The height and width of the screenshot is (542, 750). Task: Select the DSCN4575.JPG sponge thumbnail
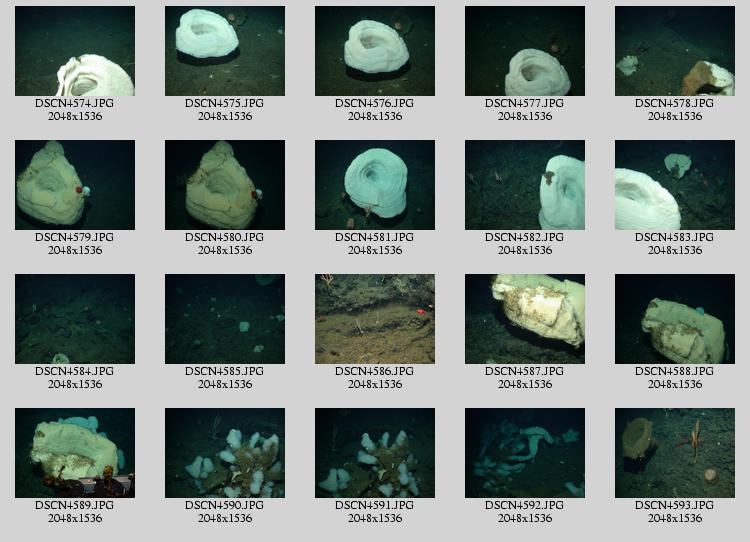(x=225, y=51)
